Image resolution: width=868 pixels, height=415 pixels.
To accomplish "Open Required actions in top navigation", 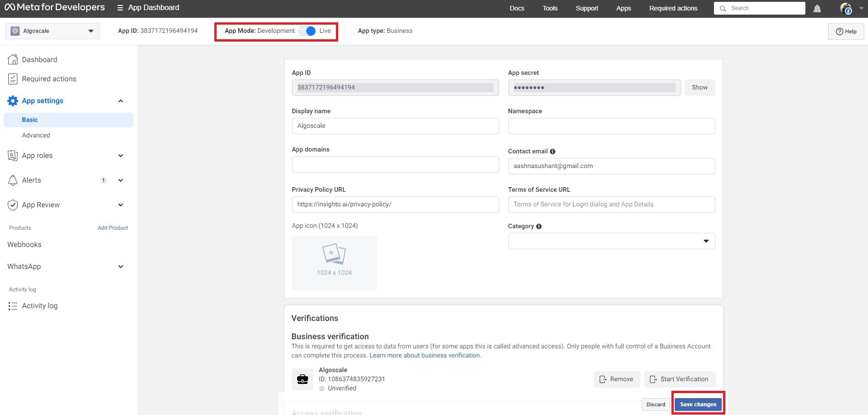I will point(673,8).
